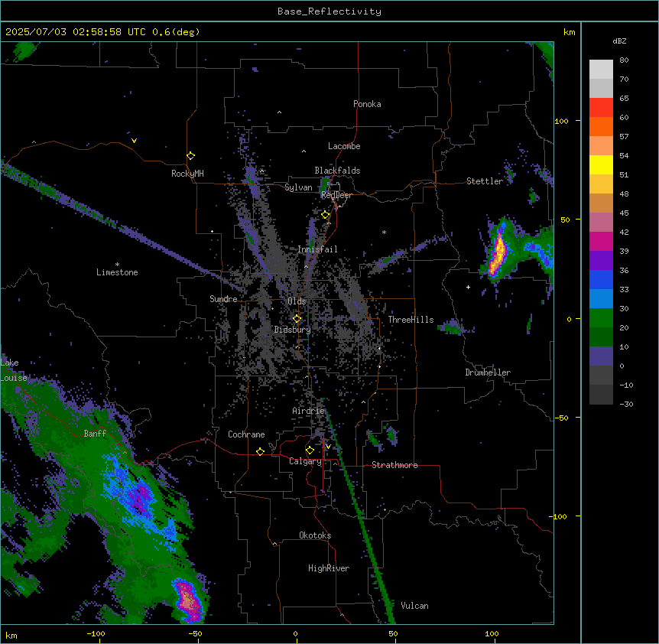The image size is (659, 644).
Task: Select the Olds label
Action: click(297, 301)
